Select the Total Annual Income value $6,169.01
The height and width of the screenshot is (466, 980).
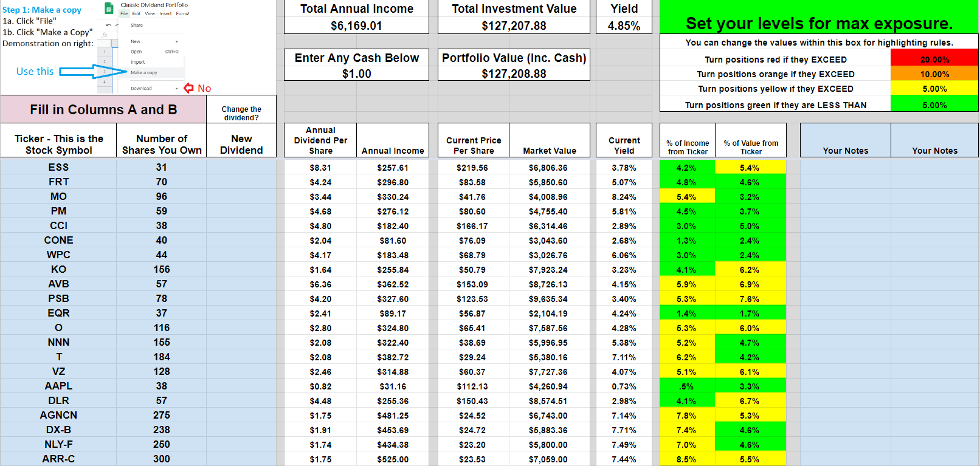(356, 26)
